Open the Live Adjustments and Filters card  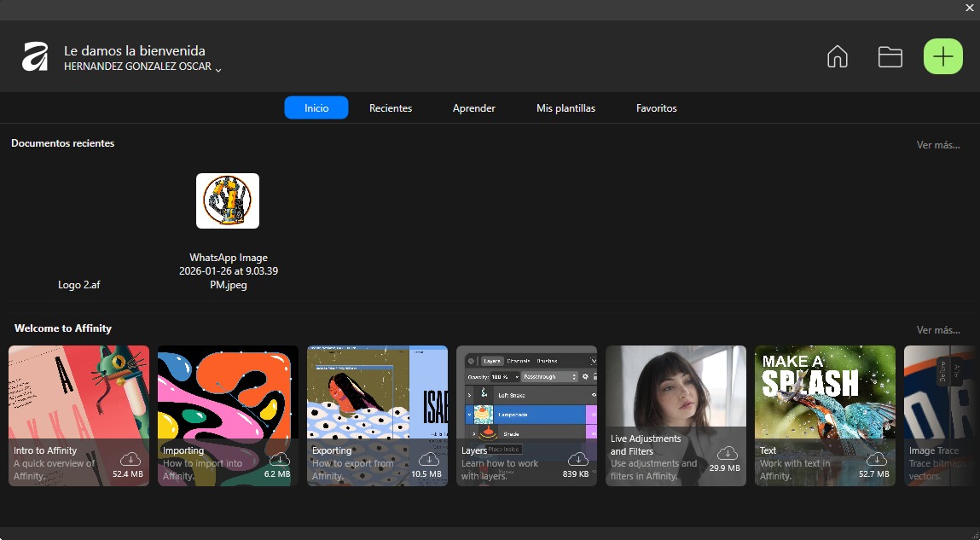676,415
